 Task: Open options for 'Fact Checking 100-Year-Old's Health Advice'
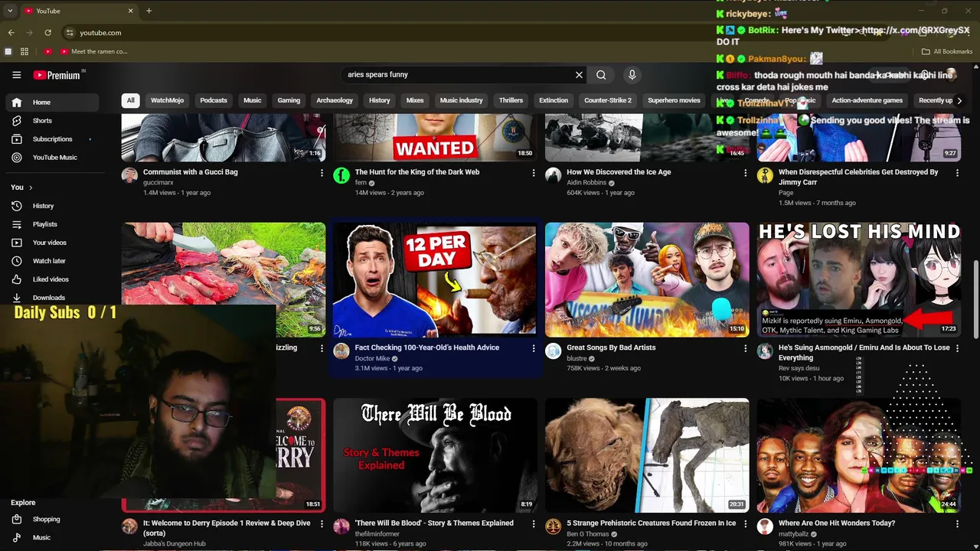(534, 348)
